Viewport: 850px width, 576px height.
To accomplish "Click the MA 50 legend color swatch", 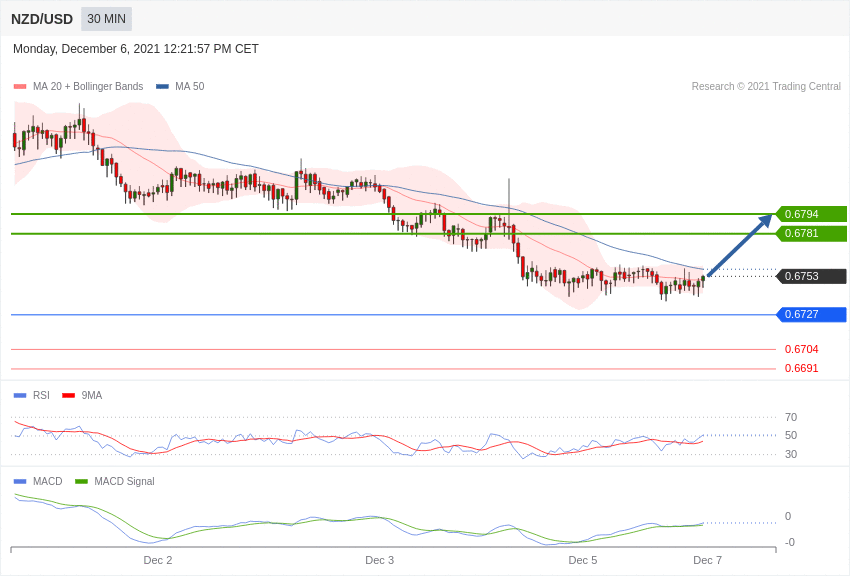I will (162, 86).
